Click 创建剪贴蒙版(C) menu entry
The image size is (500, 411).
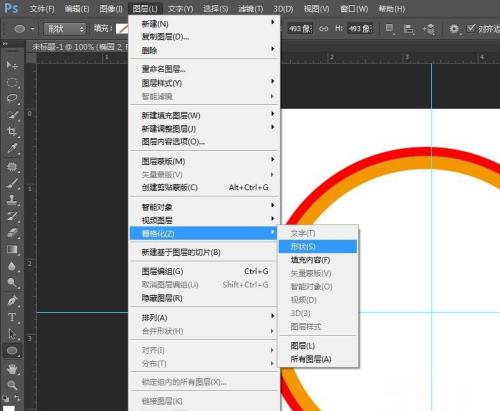204,187
